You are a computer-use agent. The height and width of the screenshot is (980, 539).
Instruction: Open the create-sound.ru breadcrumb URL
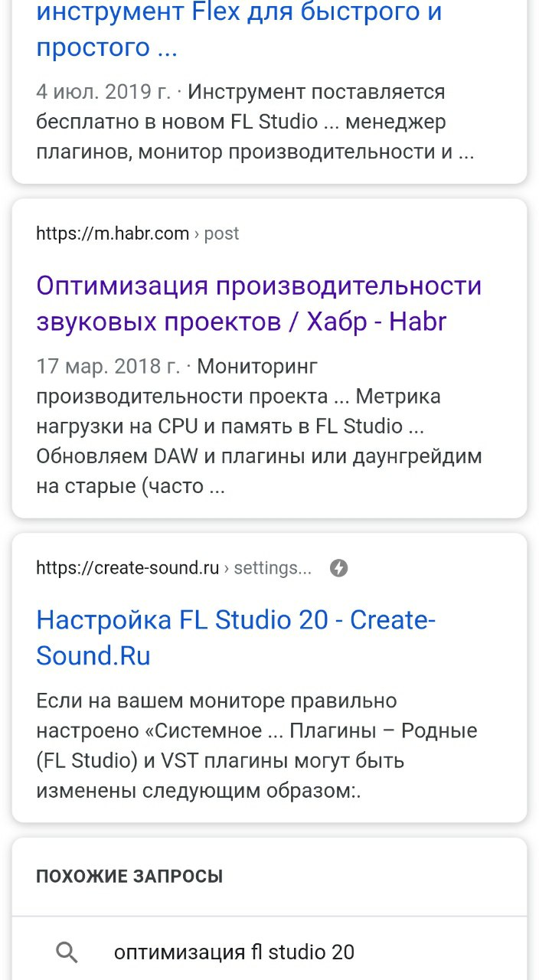click(174, 568)
